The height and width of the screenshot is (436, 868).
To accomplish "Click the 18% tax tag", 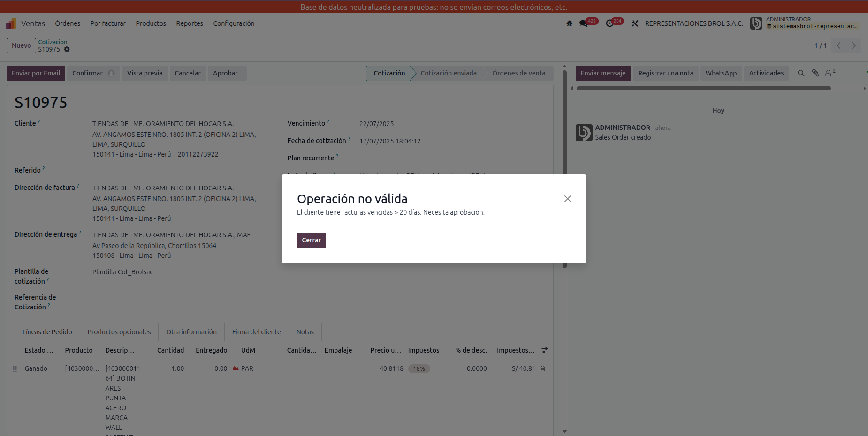I will coord(419,368).
